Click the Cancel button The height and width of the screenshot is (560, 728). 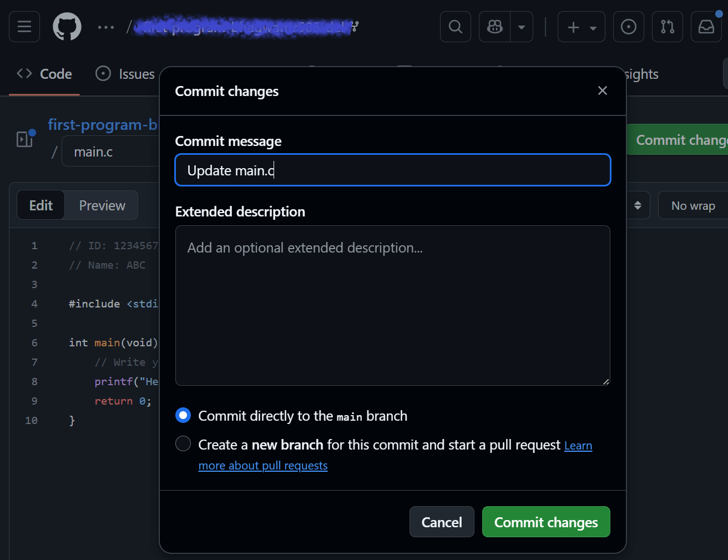(x=442, y=522)
